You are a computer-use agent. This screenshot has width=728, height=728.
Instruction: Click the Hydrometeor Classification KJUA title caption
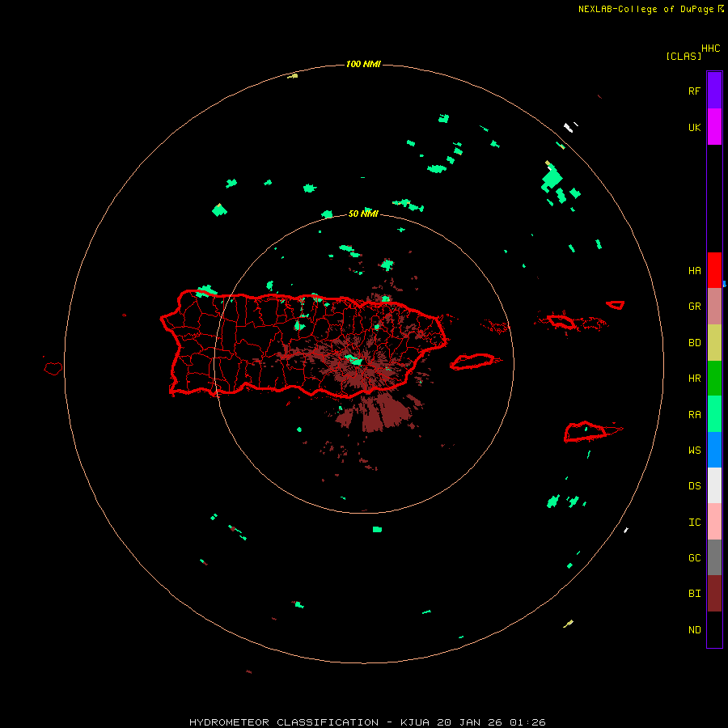click(367, 722)
